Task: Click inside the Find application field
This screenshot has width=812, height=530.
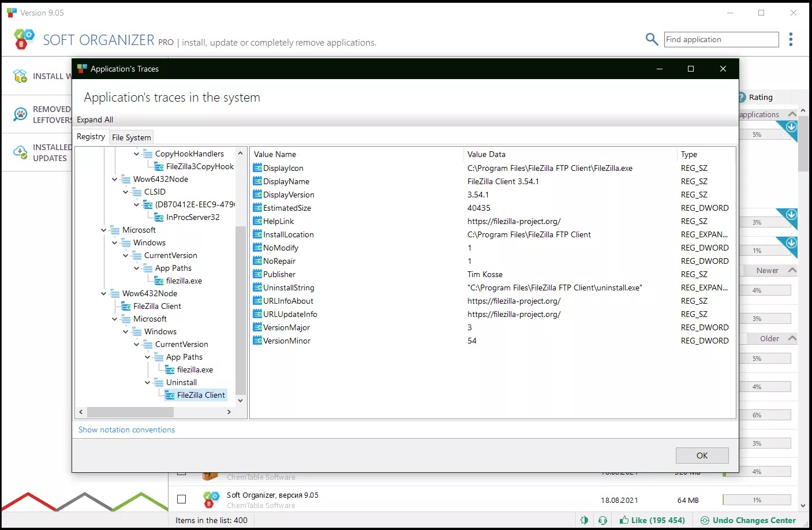Action: click(721, 39)
